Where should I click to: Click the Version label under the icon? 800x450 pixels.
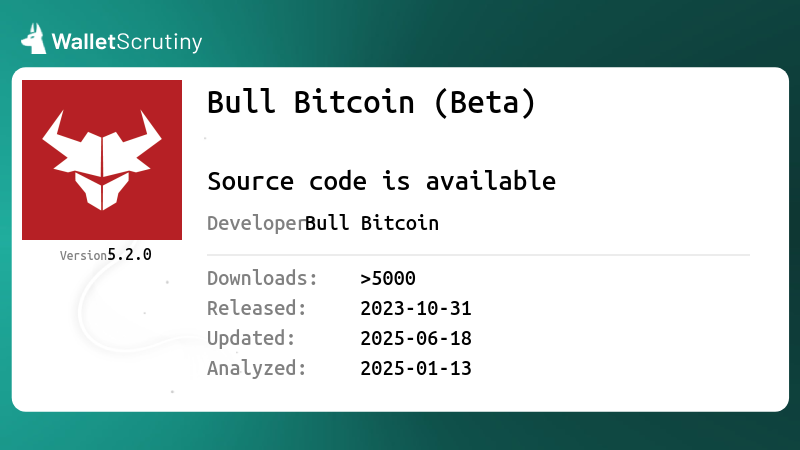[x=83, y=256]
